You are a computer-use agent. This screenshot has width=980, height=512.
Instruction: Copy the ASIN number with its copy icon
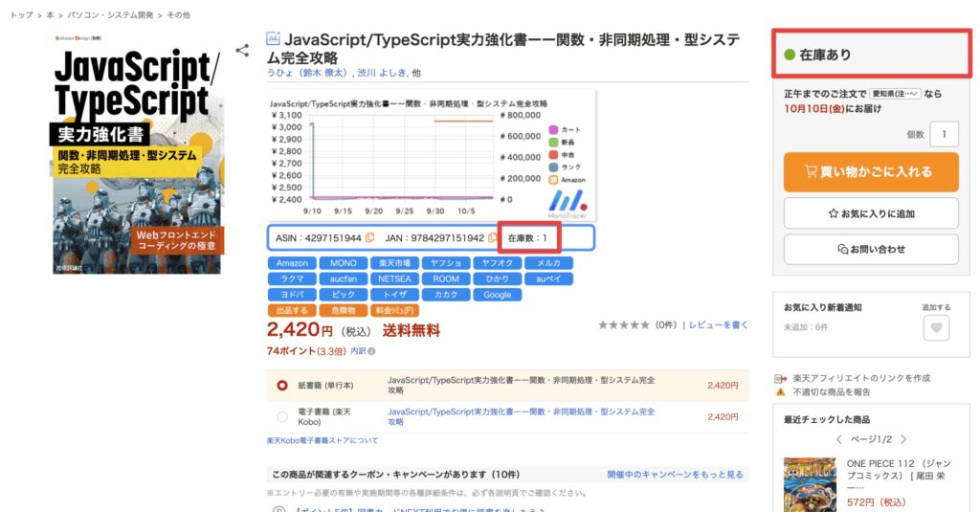point(370,237)
